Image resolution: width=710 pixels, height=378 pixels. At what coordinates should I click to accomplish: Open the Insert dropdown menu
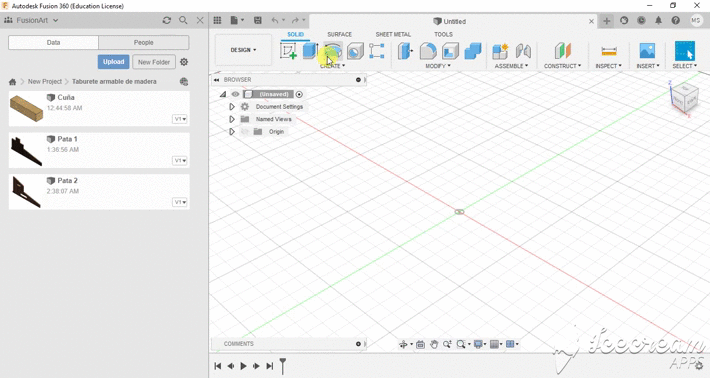(648, 66)
